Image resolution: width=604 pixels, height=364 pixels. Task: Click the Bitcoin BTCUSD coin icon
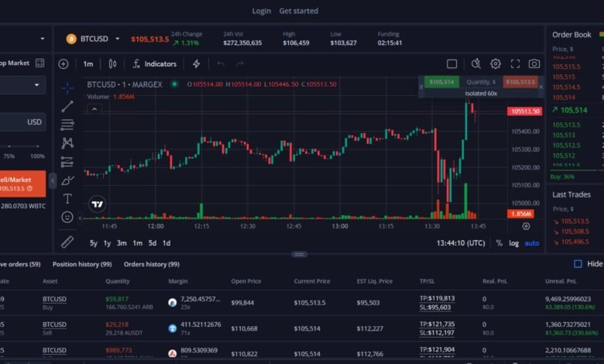71,39
